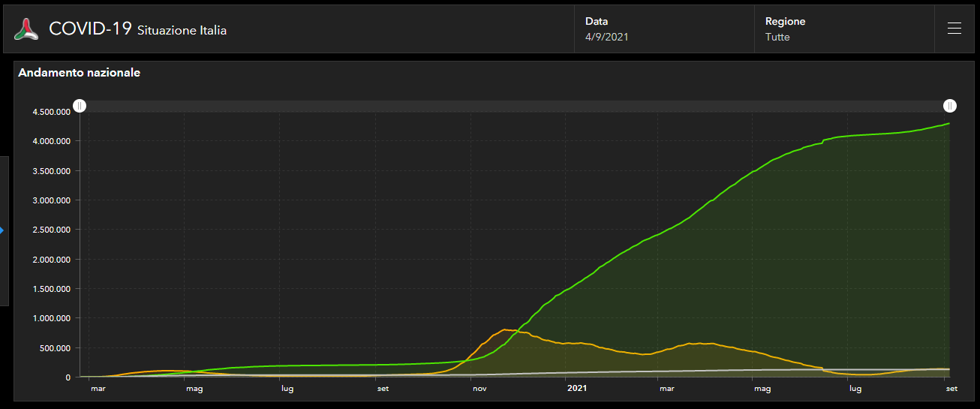
Task: Click the 2.500.000 value on the vertical axis
Action: pos(51,230)
